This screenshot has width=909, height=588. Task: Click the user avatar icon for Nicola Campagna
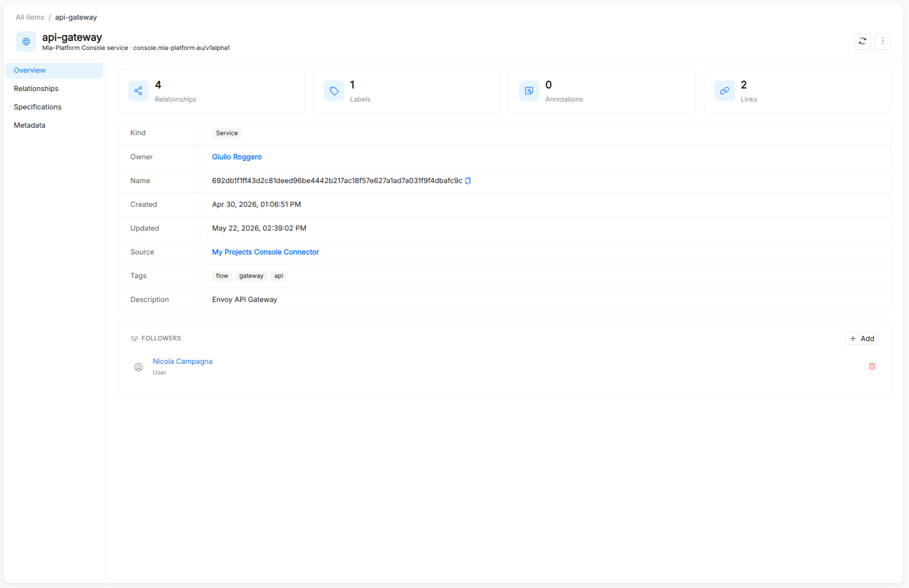pos(138,367)
